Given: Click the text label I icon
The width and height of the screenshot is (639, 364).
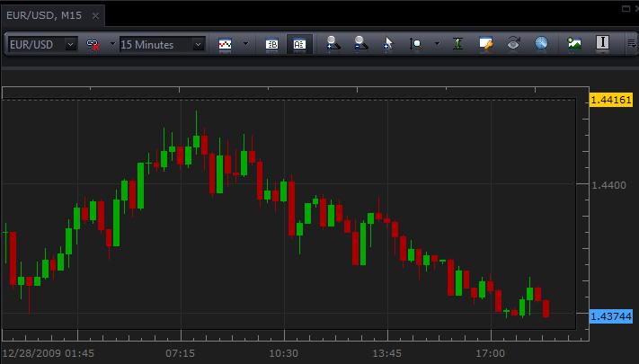Looking at the screenshot, I should pos(602,43).
